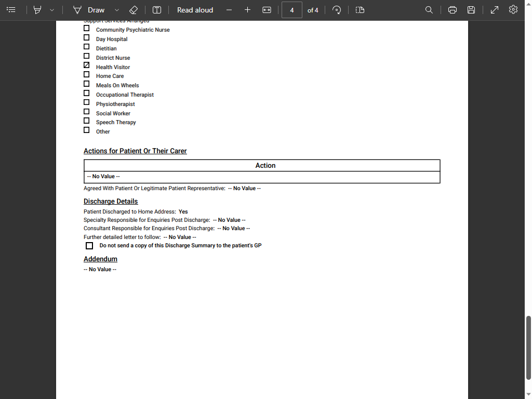Viewport: 532px width, 399px height.
Task: Zoom in with the plus button
Action: pos(247,10)
